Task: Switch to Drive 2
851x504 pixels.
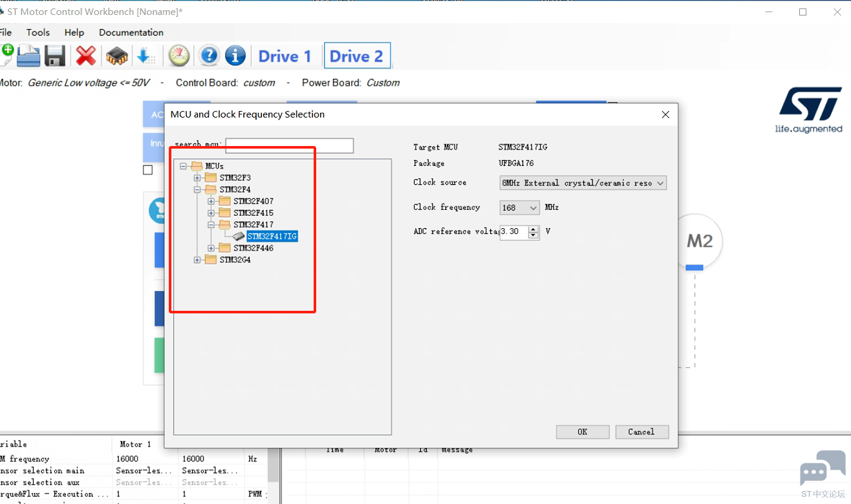Action: 357,56
